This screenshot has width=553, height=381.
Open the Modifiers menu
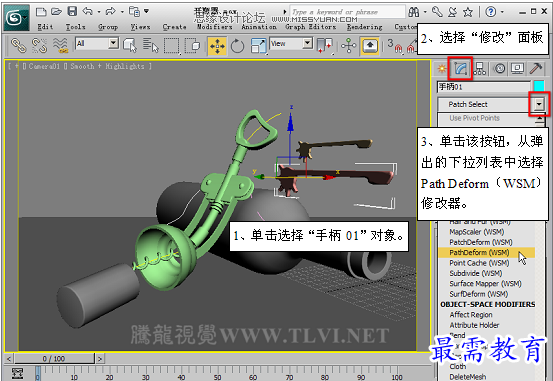pyautogui.click(x=214, y=27)
